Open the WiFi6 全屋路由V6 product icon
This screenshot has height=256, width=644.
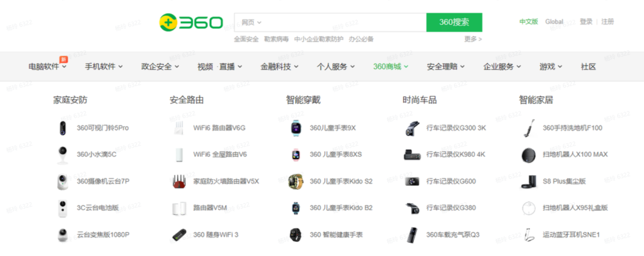pyautogui.click(x=179, y=155)
